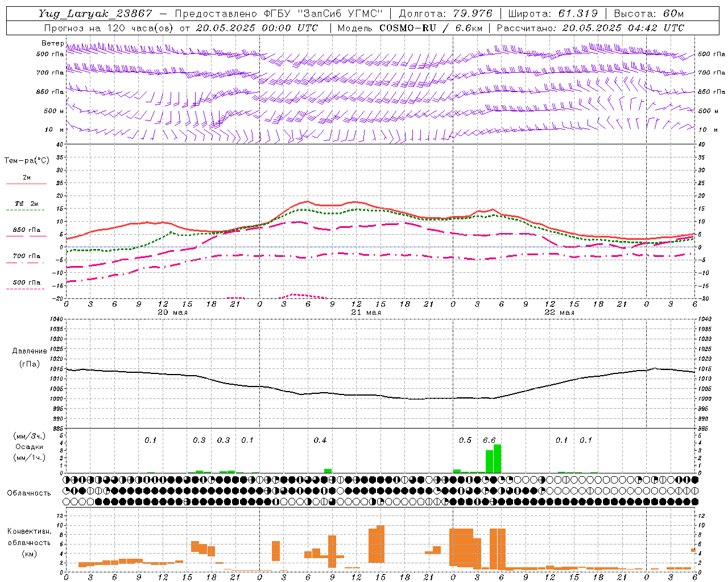Click the '6.6' precipitation total value

tap(489, 440)
